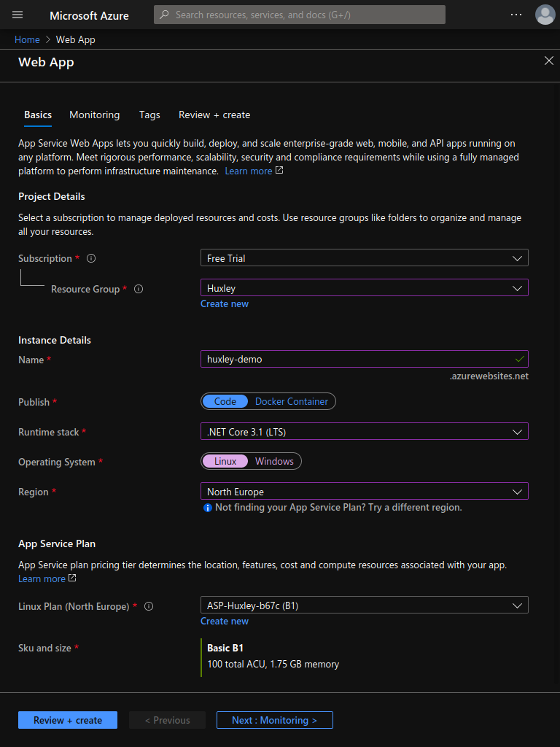Open the hamburger portal menu
The height and width of the screenshot is (747, 560).
tap(17, 15)
